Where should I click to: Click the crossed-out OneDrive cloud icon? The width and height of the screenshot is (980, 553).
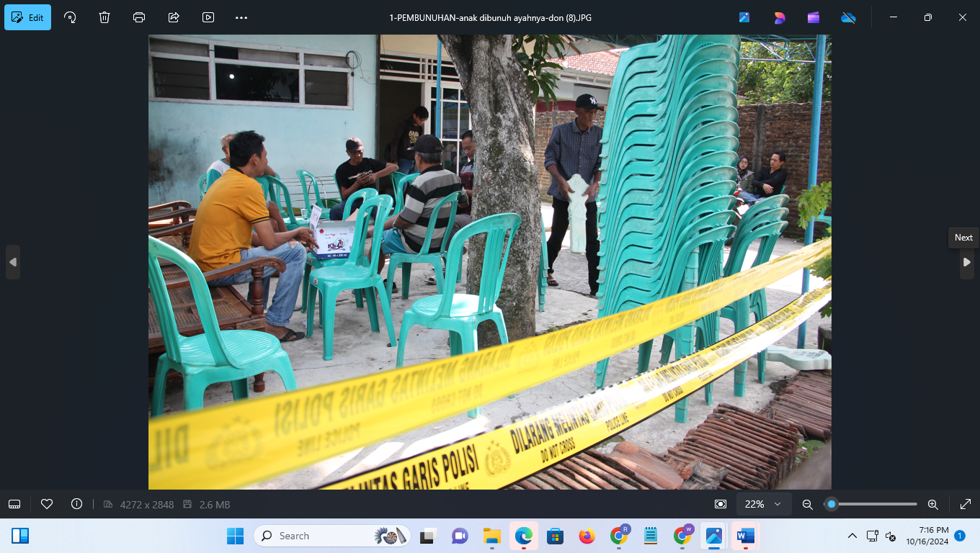point(848,17)
